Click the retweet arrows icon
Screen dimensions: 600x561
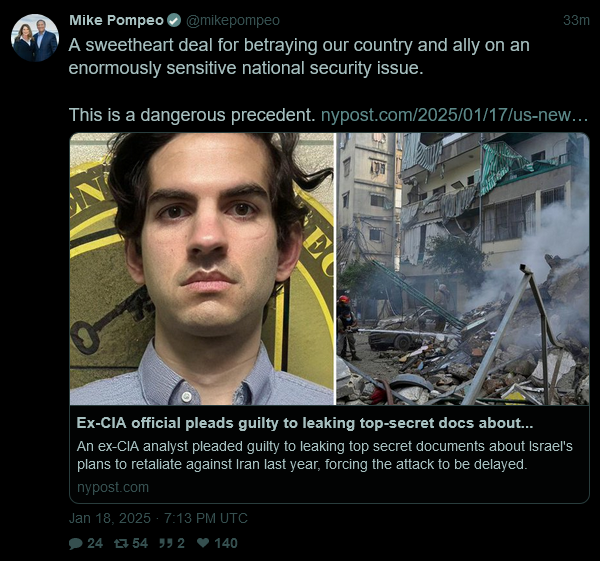(x=121, y=543)
